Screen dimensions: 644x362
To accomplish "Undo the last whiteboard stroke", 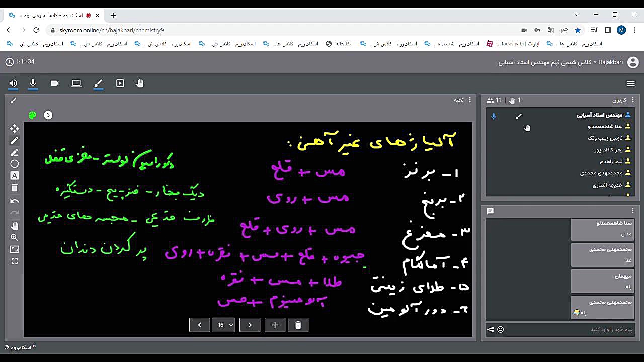I will pyautogui.click(x=15, y=201).
